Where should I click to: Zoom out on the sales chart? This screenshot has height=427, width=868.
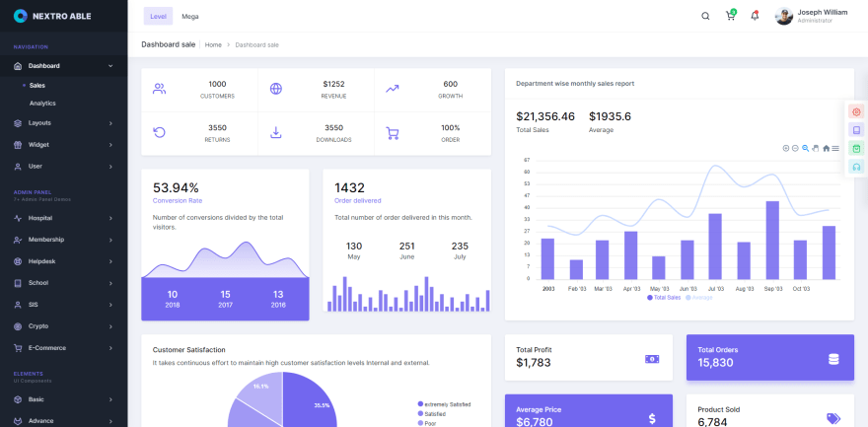click(795, 148)
